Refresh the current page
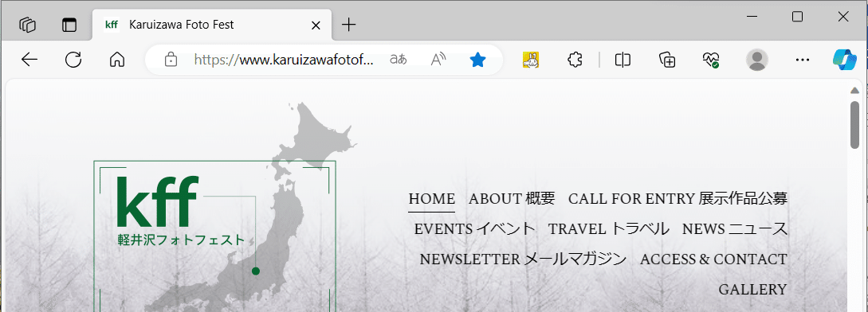 pos(73,59)
